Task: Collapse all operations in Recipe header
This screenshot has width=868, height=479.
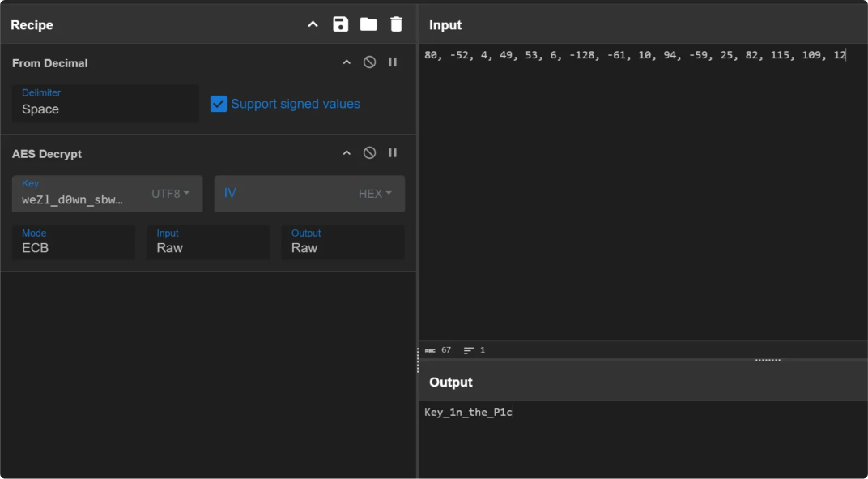Action: click(313, 24)
